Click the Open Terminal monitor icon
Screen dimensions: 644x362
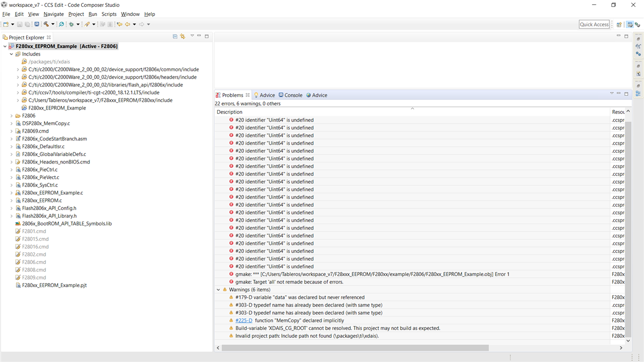37,24
